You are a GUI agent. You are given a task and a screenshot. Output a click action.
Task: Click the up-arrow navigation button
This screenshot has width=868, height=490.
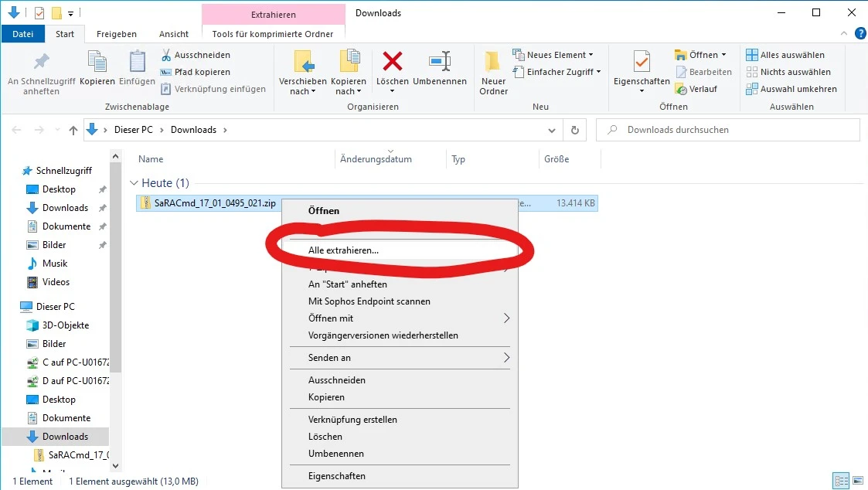pos(73,130)
